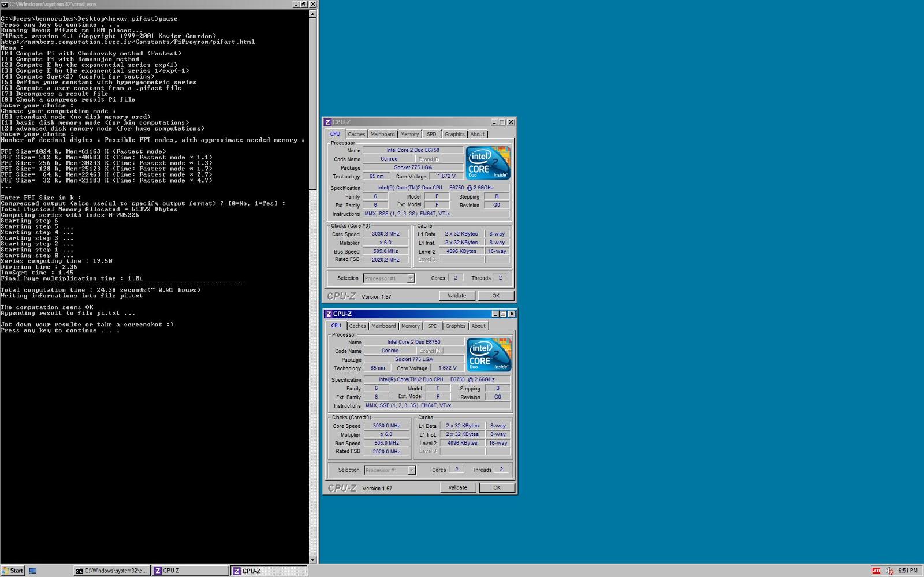Activate the cmd.exe taskbar button
The width and height of the screenshot is (924, 577).
[x=112, y=571]
